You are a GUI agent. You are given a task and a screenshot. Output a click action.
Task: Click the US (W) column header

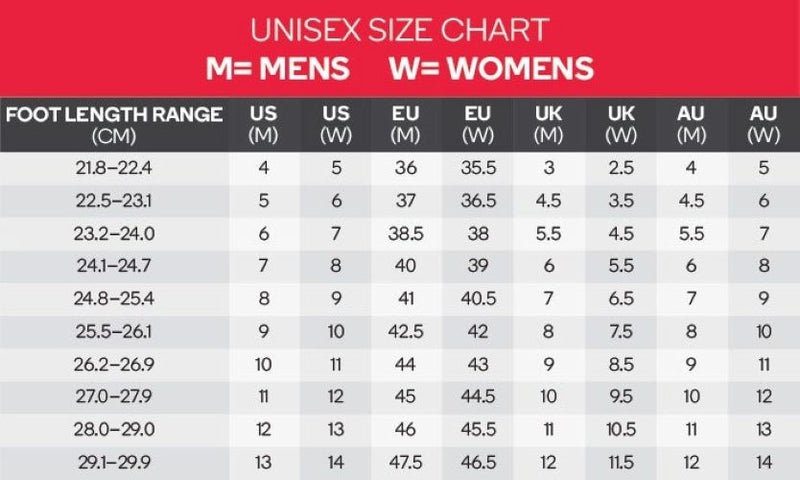[336, 123]
